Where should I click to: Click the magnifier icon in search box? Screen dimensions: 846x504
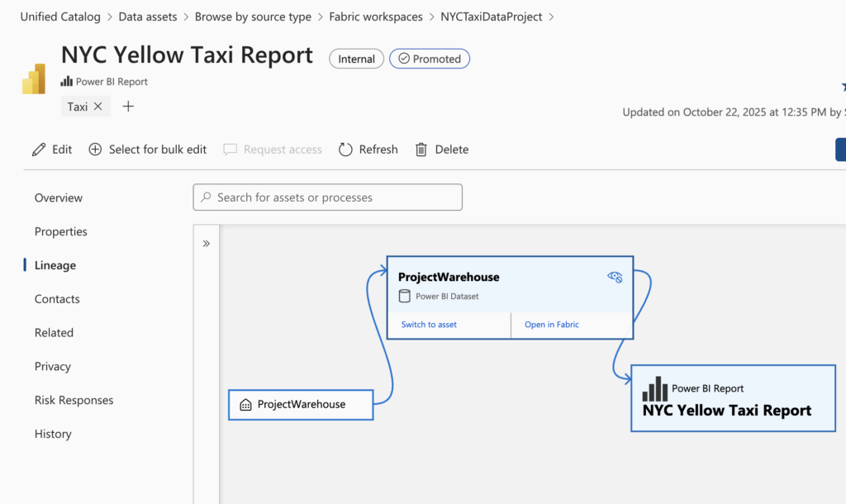pyautogui.click(x=206, y=197)
